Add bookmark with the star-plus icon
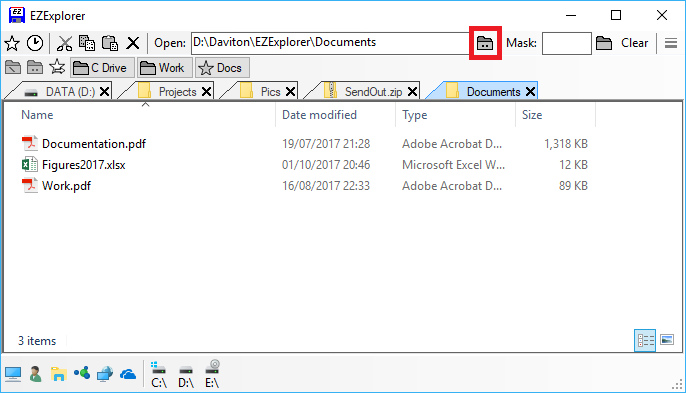686x393 pixels. [x=57, y=67]
